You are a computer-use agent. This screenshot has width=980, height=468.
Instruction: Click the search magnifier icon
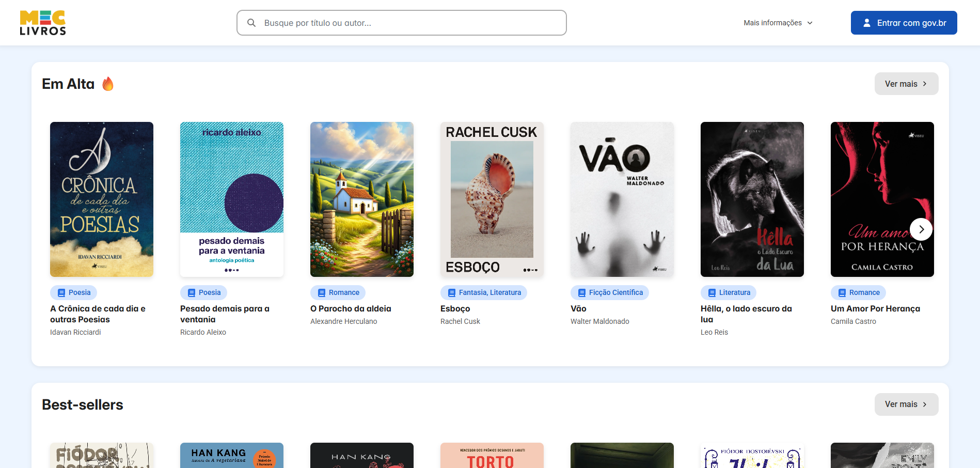(x=251, y=23)
